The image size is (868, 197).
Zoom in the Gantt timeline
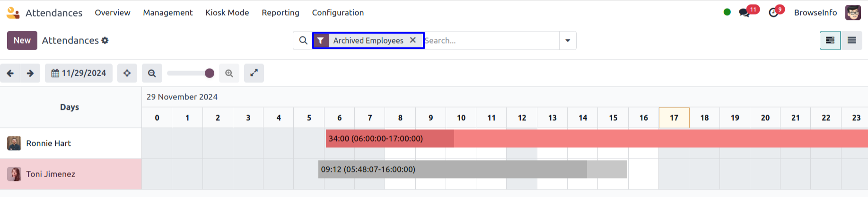[229, 73]
